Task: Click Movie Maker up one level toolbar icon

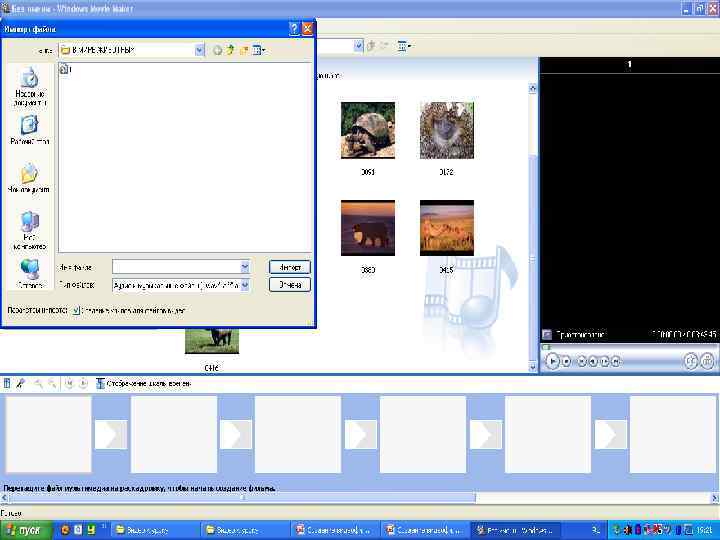Action: (371, 46)
